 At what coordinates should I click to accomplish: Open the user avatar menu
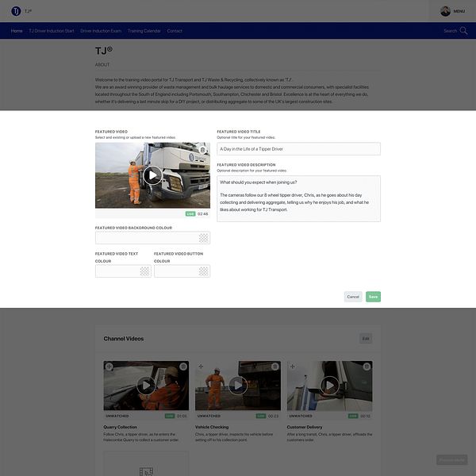coord(445,11)
